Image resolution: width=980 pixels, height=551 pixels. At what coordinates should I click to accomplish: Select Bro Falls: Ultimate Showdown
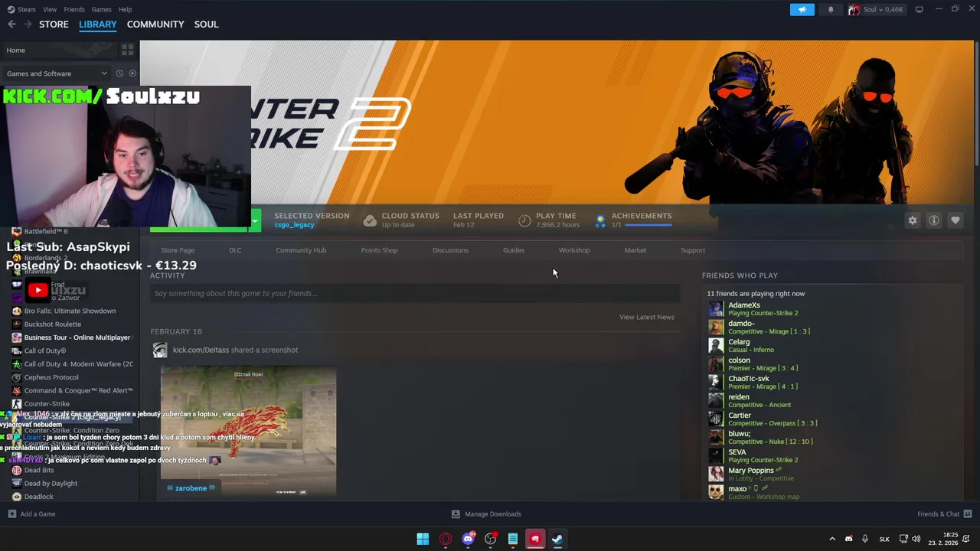(x=70, y=311)
